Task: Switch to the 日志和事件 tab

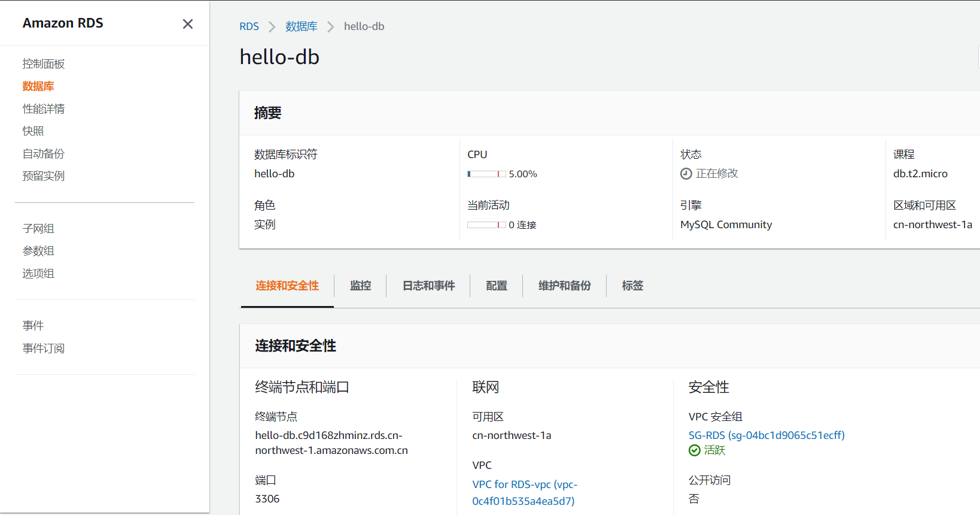Action: (x=429, y=286)
